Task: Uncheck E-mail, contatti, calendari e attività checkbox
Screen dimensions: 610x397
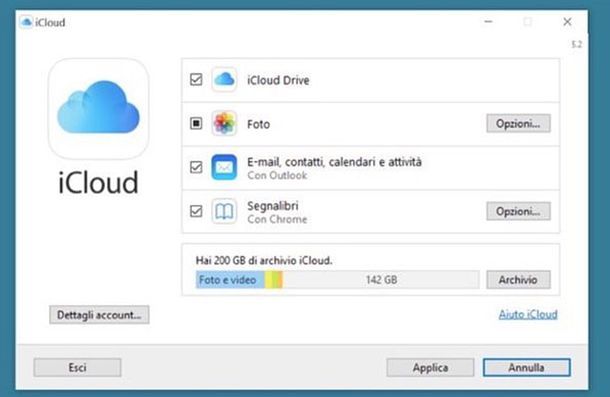Action: click(196, 167)
